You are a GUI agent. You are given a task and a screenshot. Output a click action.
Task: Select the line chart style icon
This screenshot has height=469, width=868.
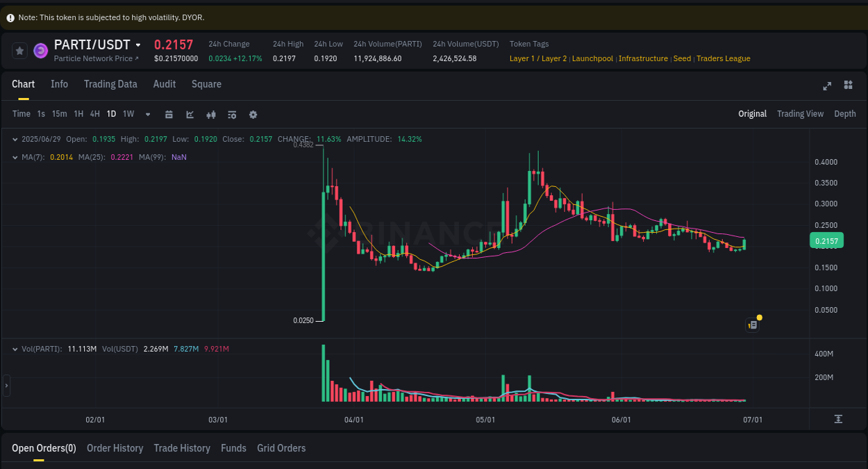190,114
